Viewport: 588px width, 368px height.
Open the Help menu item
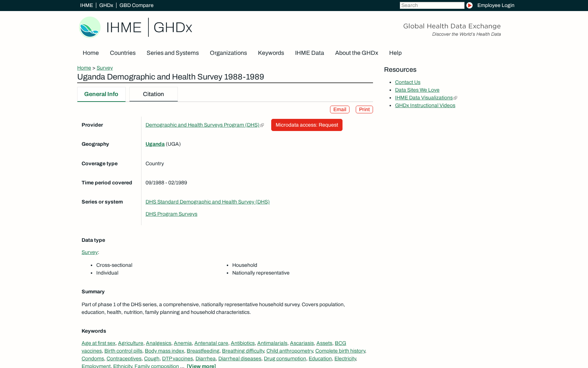pyautogui.click(x=395, y=53)
